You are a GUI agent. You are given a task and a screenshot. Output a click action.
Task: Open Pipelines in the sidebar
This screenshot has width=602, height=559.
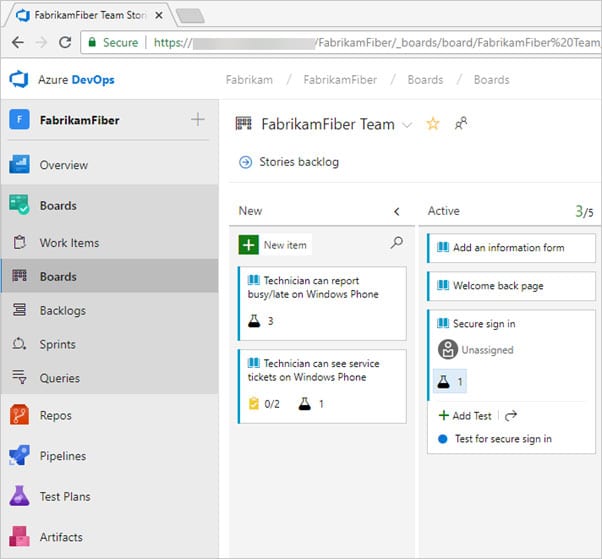pos(110,456)
